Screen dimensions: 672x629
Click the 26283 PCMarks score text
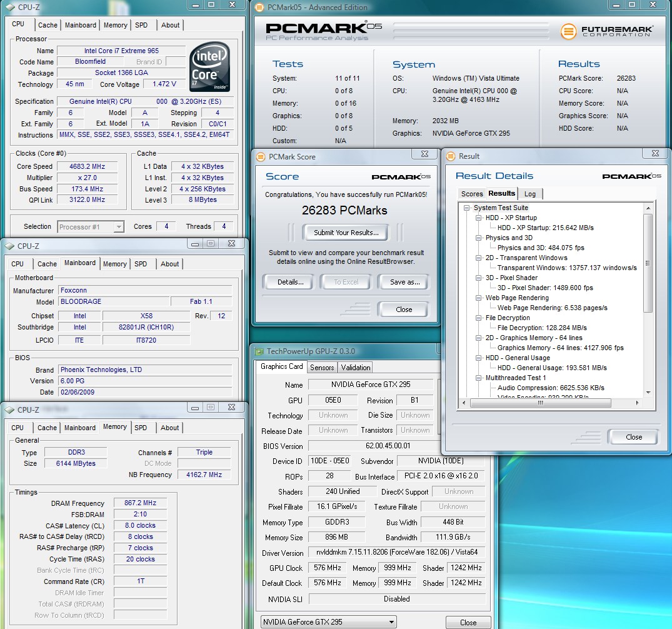[x=344, y=211]
